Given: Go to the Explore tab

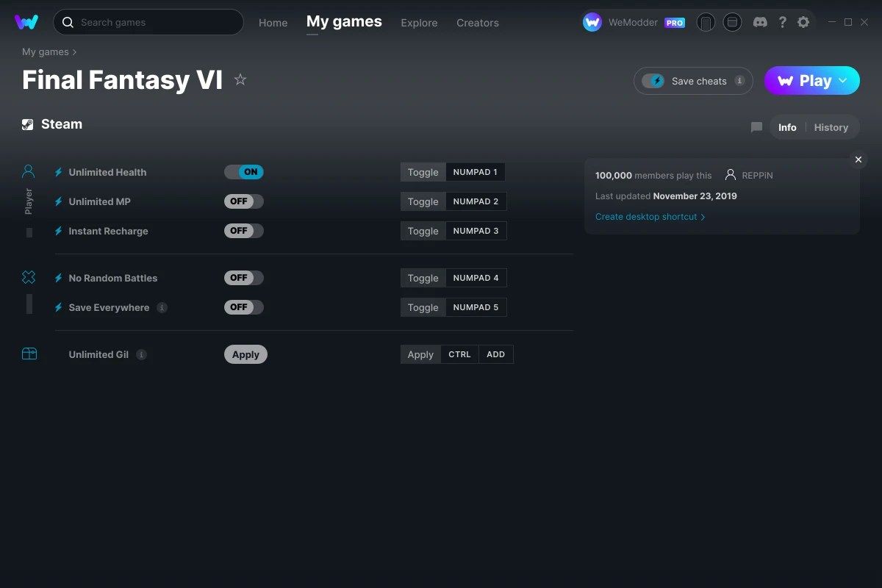Looking at the screenshot, I should [419, 23].
